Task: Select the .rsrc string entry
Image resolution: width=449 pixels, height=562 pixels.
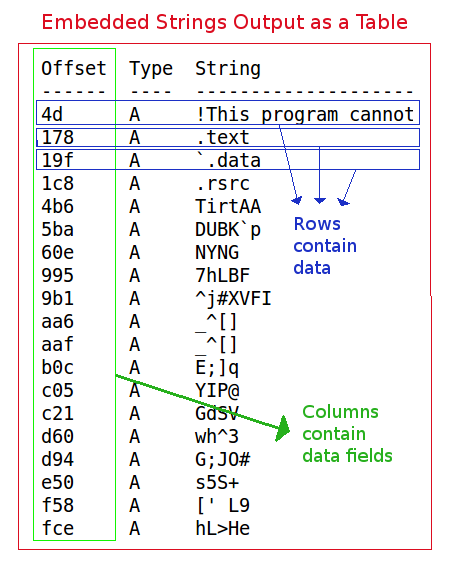Action: pos(223,184)
